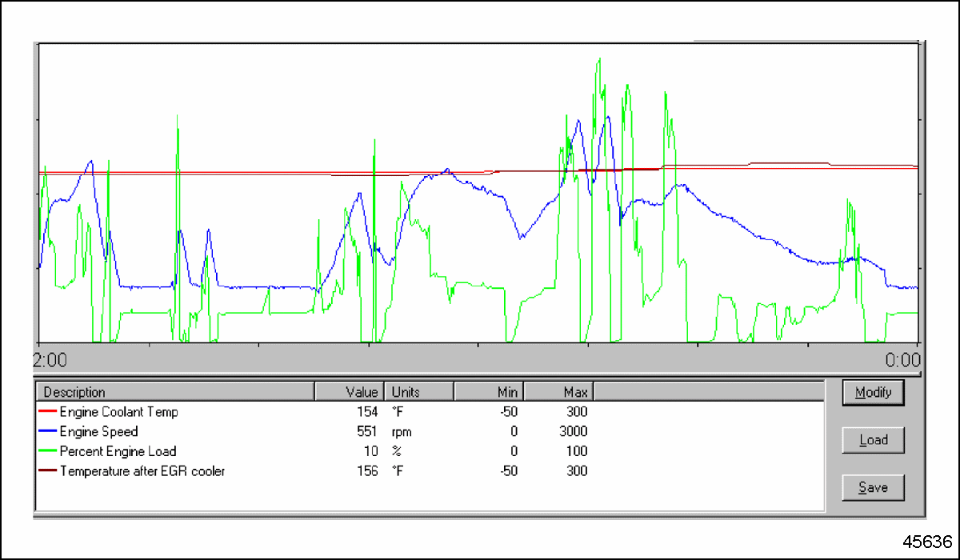Click the Max column header

pos(558,392)
